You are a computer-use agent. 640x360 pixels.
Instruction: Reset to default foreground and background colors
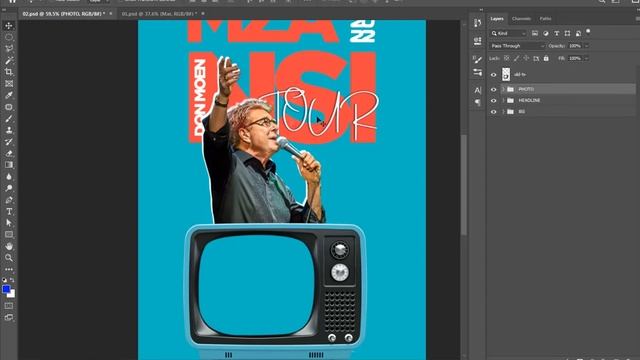[4, 280]
